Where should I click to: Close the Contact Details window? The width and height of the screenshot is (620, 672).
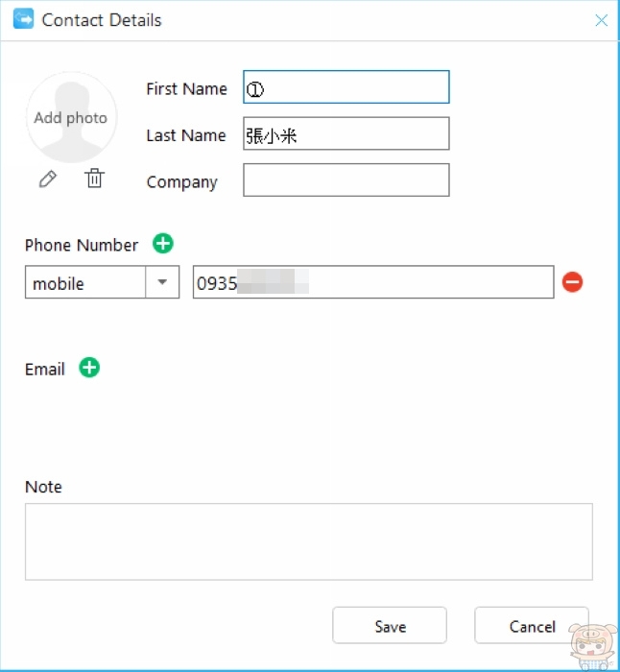[602, 20]
